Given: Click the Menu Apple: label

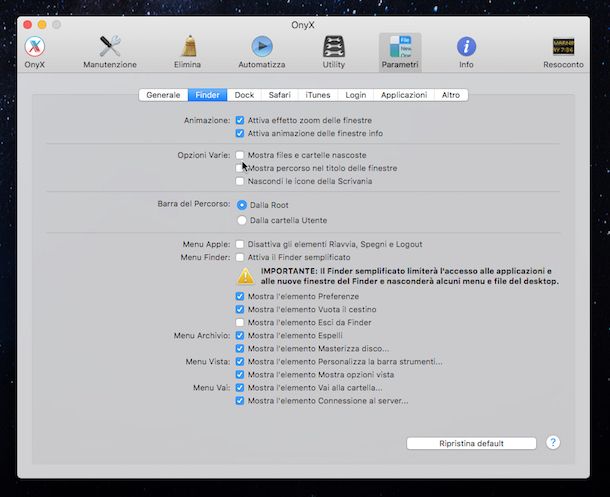Looking at the screenshot, I should click(206, 244).
